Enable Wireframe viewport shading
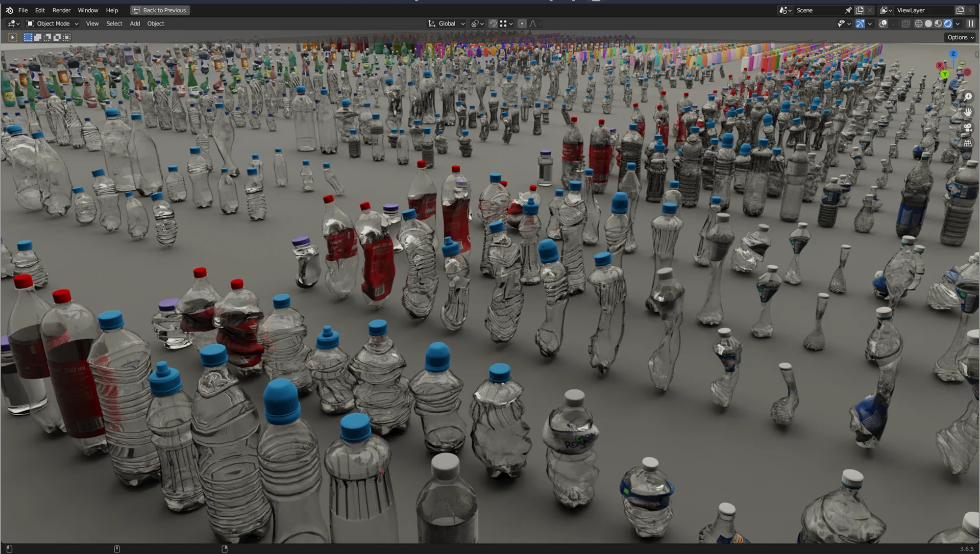The image size is (980, 554). pyautogui.click(x=918, y=23)
